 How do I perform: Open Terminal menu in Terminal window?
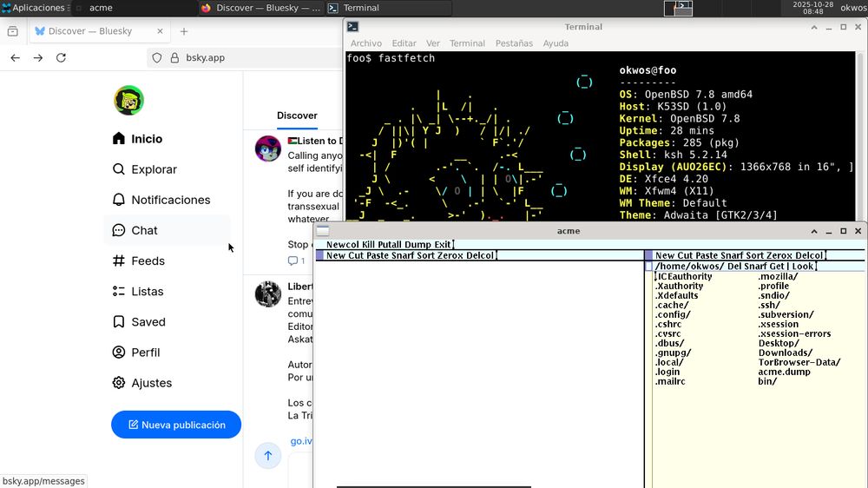(467, 43)
